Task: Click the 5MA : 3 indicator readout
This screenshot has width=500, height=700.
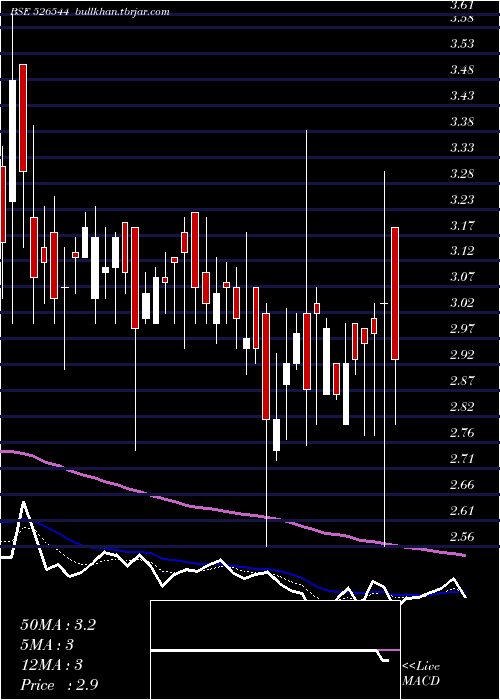Action: [47, 645]
